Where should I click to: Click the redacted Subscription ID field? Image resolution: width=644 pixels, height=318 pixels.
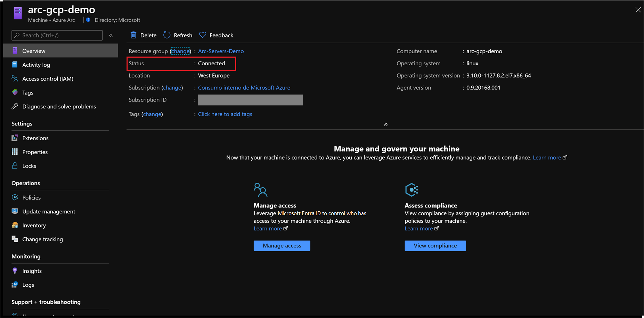coord(250,100)
